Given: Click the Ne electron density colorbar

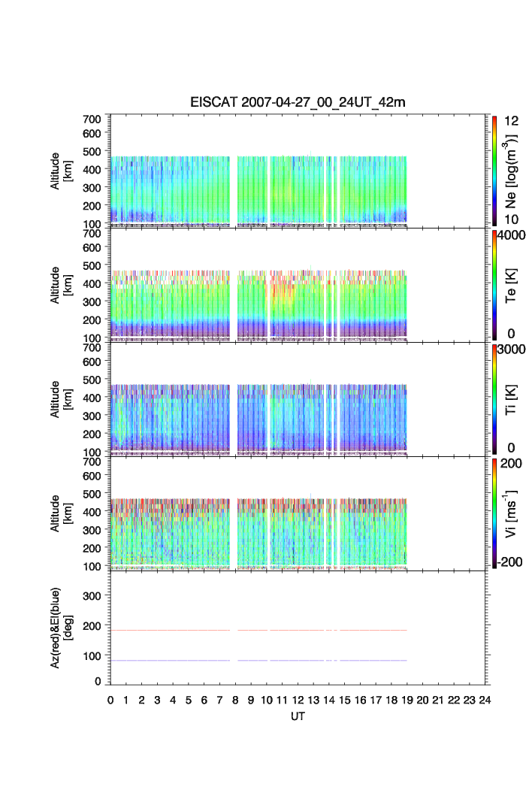Looking at the screenshot, I should pos(494,170).
